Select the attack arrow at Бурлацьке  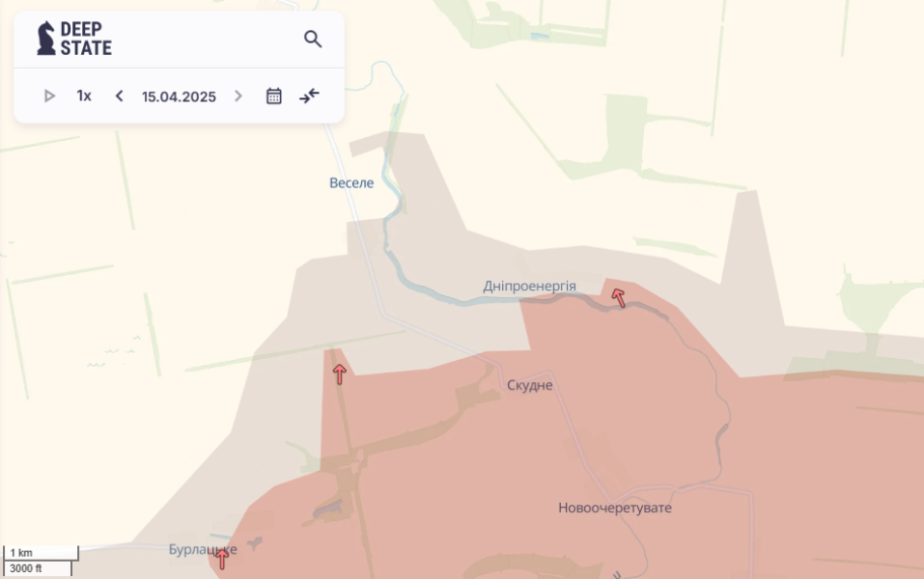point(222,558)
